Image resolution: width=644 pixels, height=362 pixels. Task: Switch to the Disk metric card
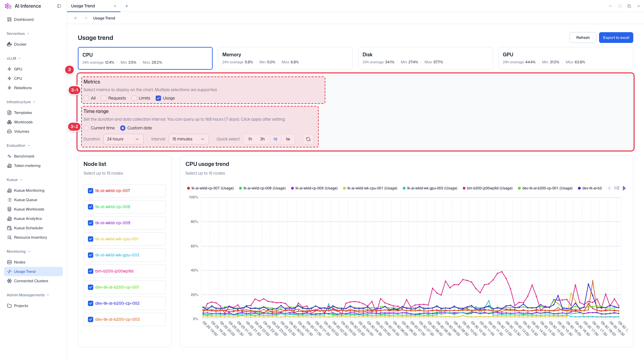[425, 58]
